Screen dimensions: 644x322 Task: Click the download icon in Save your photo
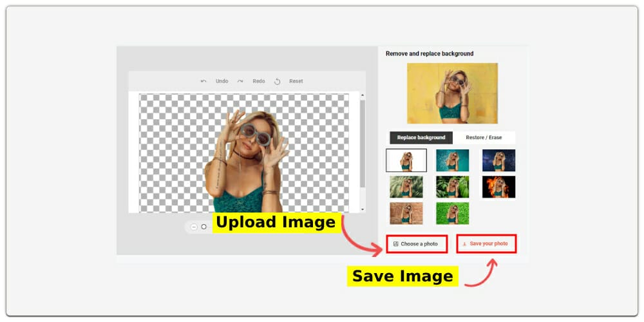[x=464, y=244]
